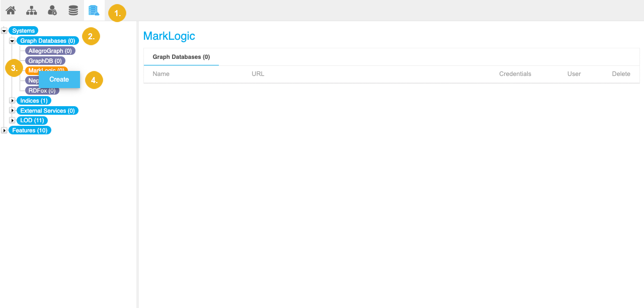Expand the LOD tree node arrow
This screenshot has height=308, width=644.
click(x=13, y=121)
